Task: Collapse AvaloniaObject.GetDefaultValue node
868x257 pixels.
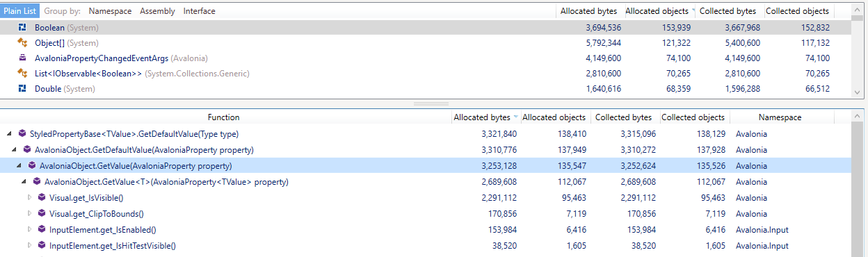Action: pos(15,150)
